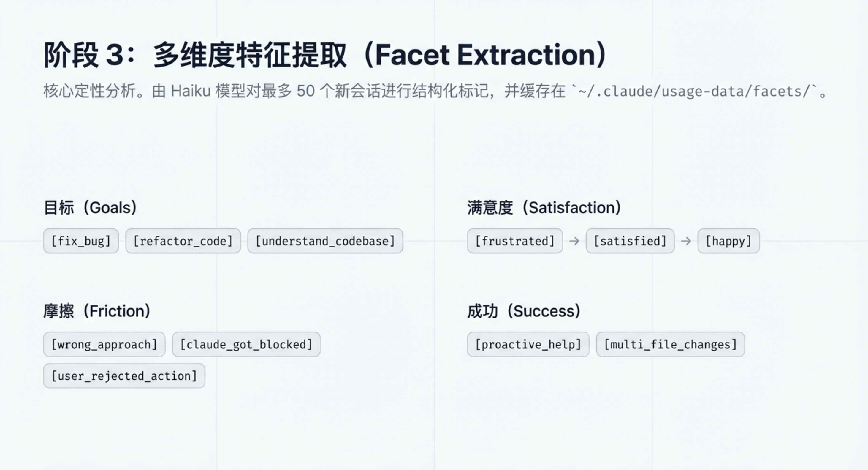Select the [claude_got_blocked] tag
Image resolution: width=868 pixels, height=470 pixels.
[x=246, y=344]
